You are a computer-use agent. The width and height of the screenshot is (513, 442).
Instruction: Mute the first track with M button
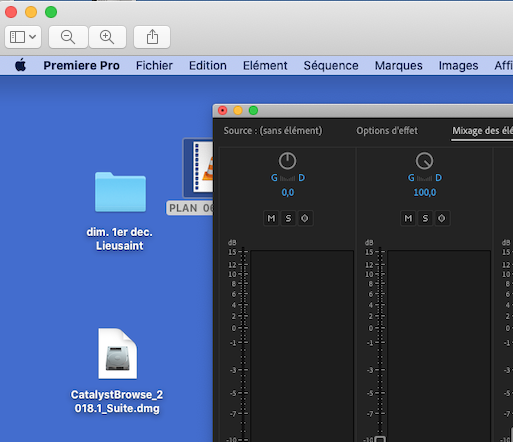(271, 218)
